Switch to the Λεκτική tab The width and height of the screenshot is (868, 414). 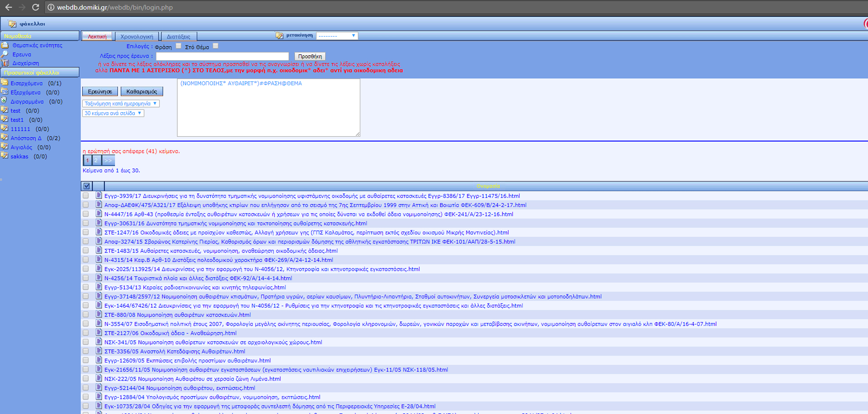pos(97,36)
